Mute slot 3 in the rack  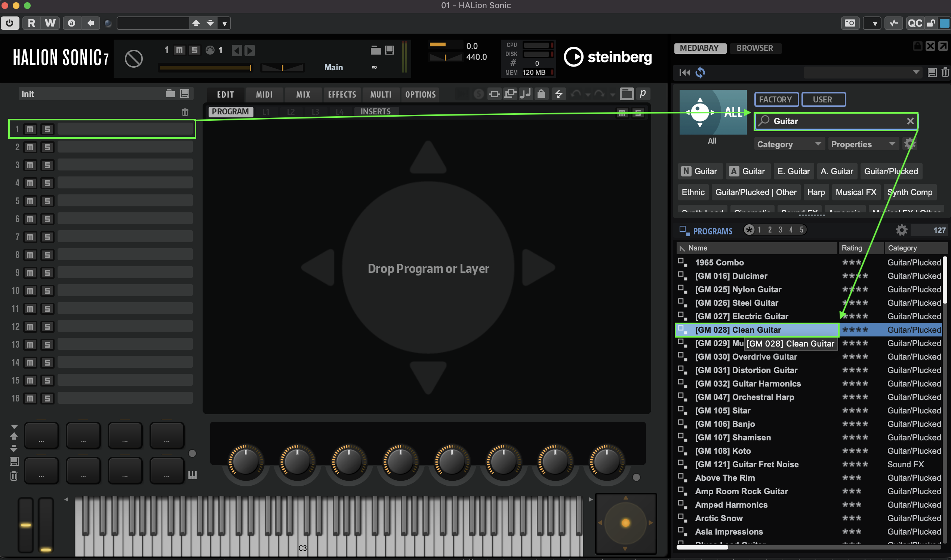30,165
